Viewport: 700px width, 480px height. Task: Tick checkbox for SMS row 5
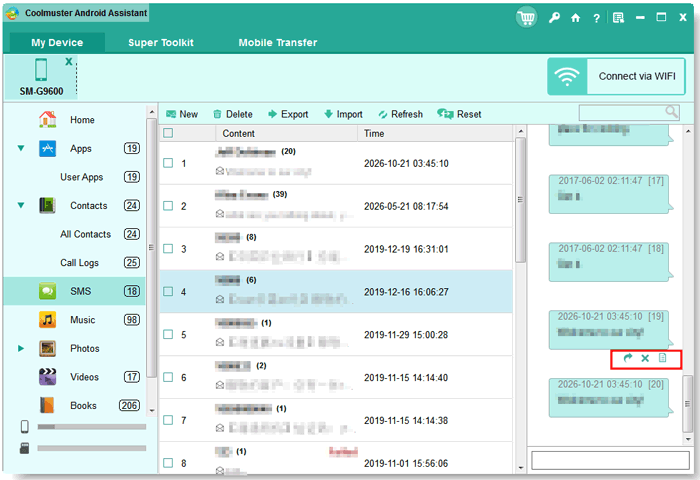pos(168,334)
